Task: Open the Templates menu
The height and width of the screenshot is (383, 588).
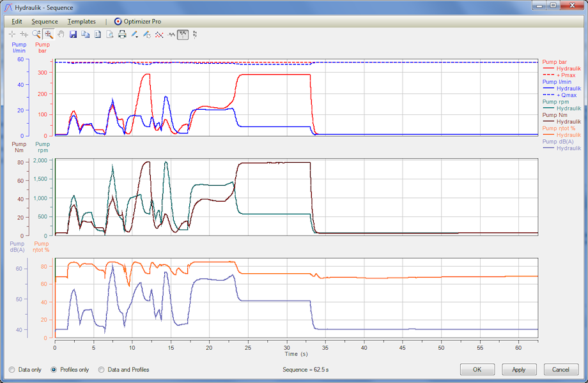Action: [82, 21]
